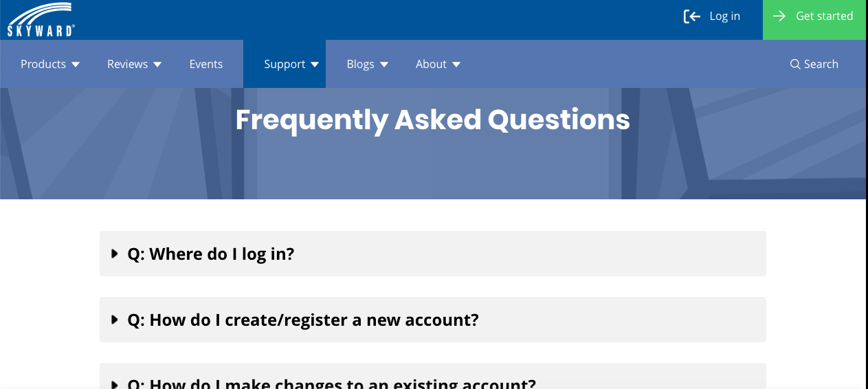Expand the About menu caret
Image resolution: width=868 pixels, height=389 pixels.
(x=456, y=65)
